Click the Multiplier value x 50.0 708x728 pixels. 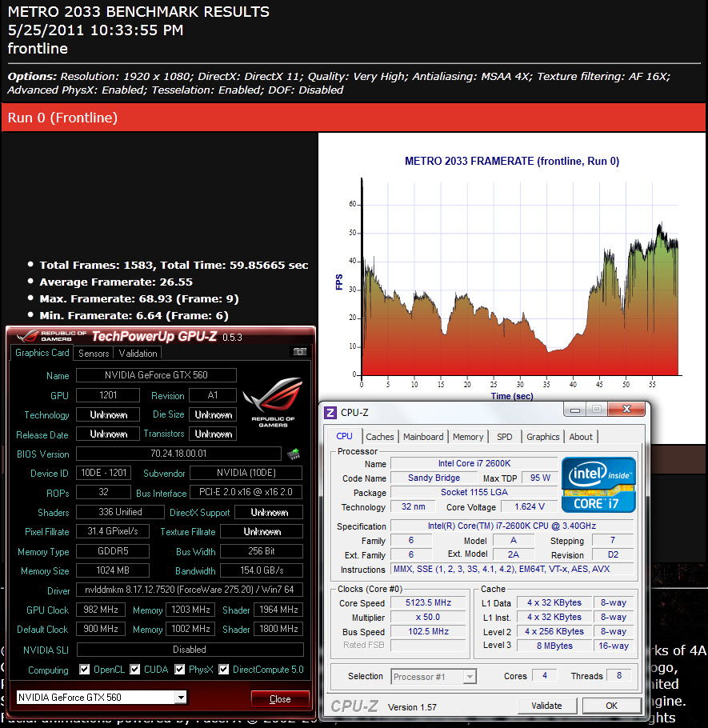[428, 617]
